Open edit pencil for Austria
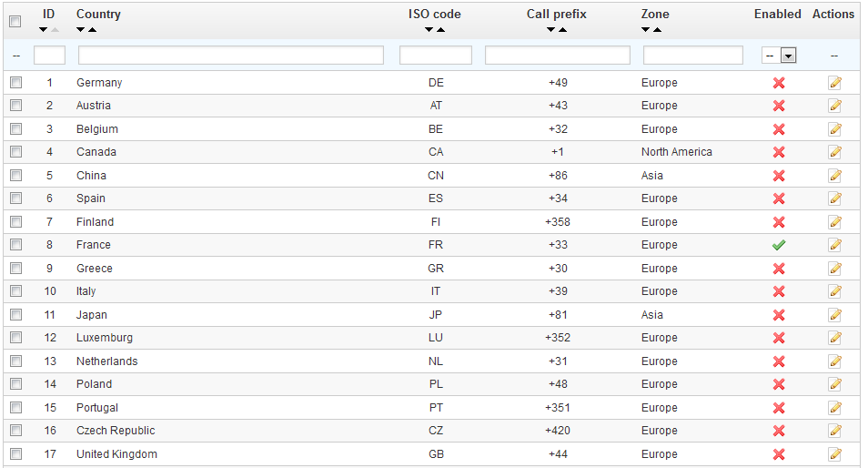Viewport: 868px width, 468px height. (x=834, y=106)
